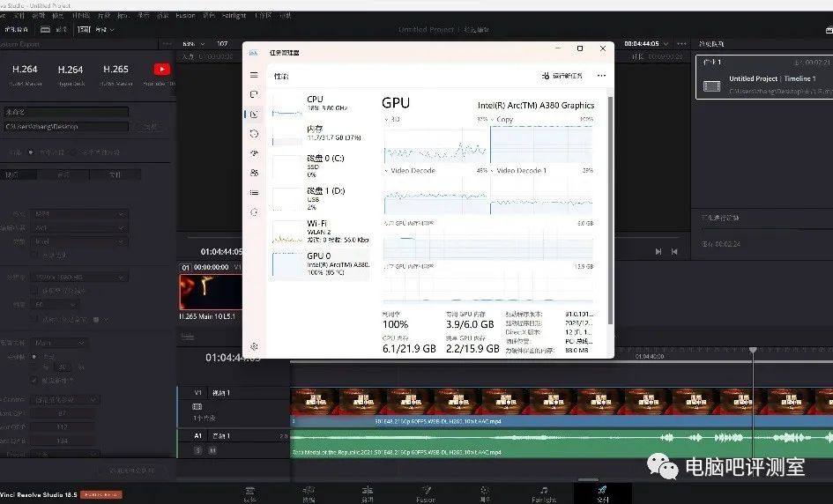Open the Main encoding profile dropdown
Viewport: 833px width, 504px height.
(x=60, y=343)
